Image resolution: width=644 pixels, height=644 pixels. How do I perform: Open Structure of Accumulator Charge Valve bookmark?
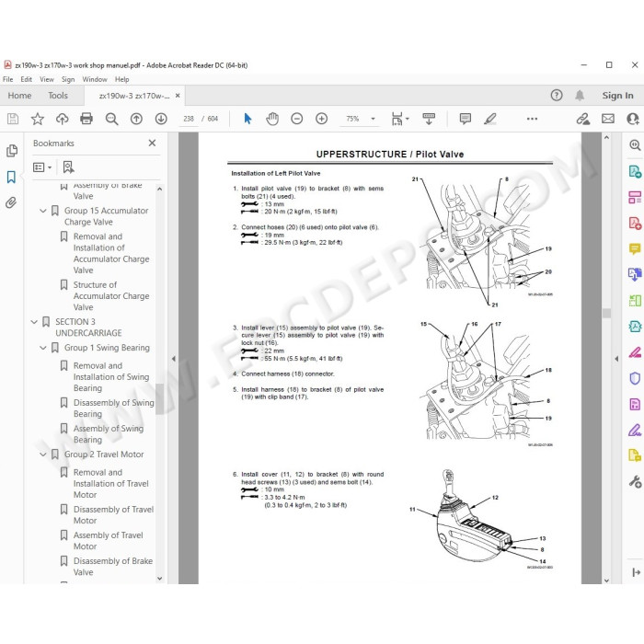[x=111, y=295]
